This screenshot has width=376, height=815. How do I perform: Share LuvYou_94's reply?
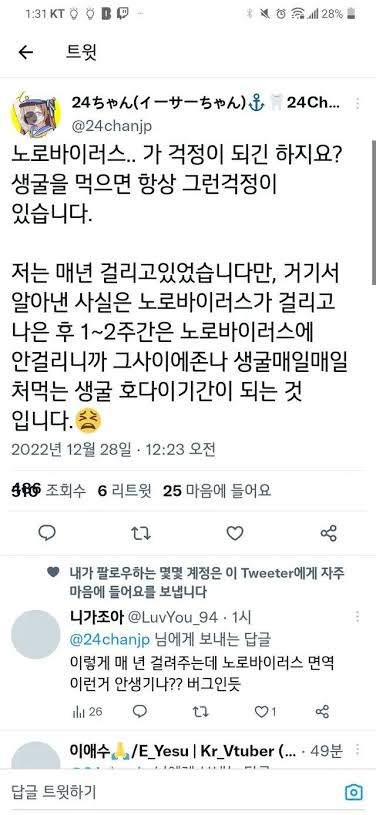click(x=323, y=712)
